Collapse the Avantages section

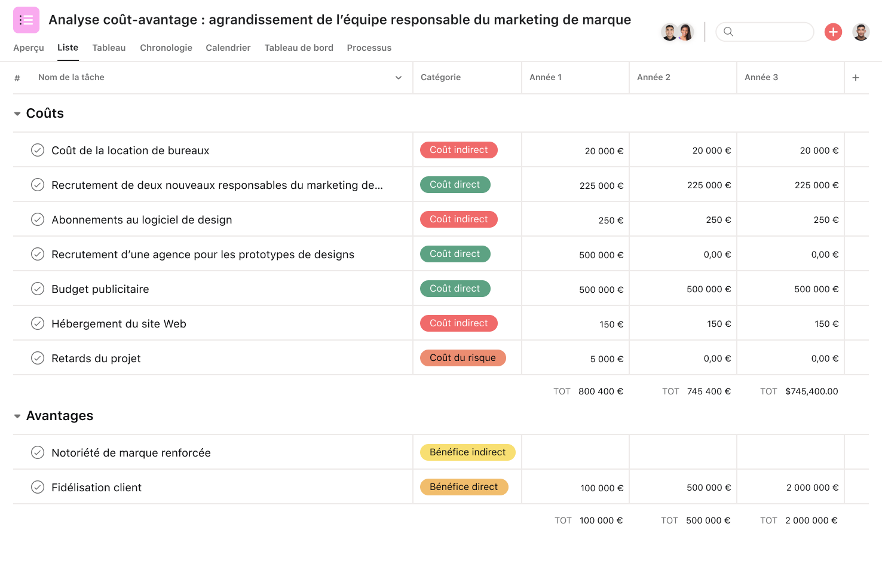click(x=17, y=415)
